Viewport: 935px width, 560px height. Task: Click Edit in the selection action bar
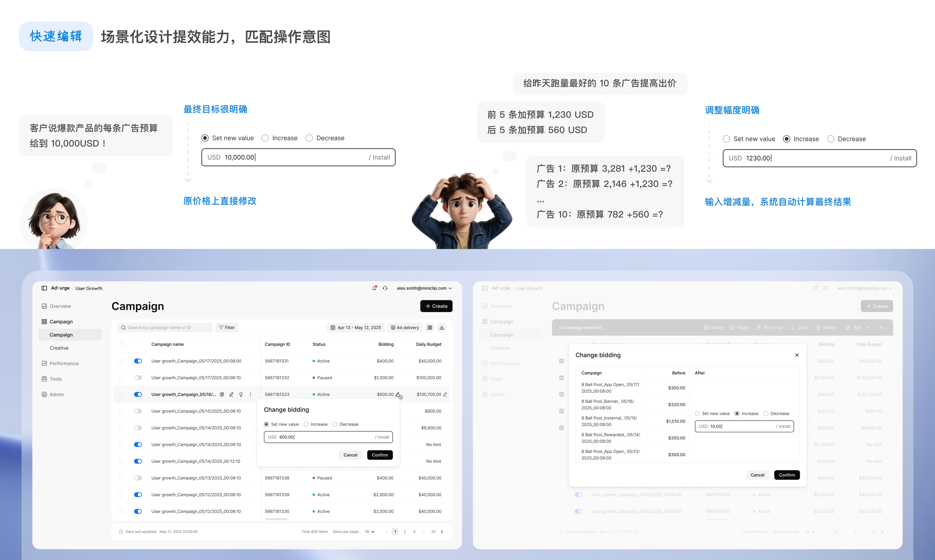coord(854,327)
